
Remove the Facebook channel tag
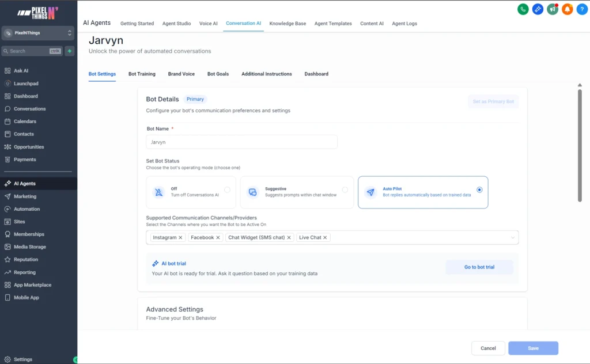click(x=218, y=238)
